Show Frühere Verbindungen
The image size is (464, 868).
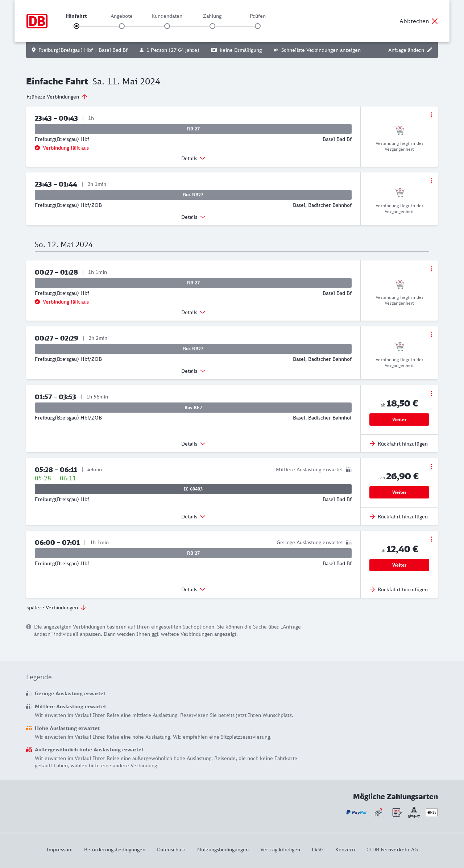tap(57, 97)
